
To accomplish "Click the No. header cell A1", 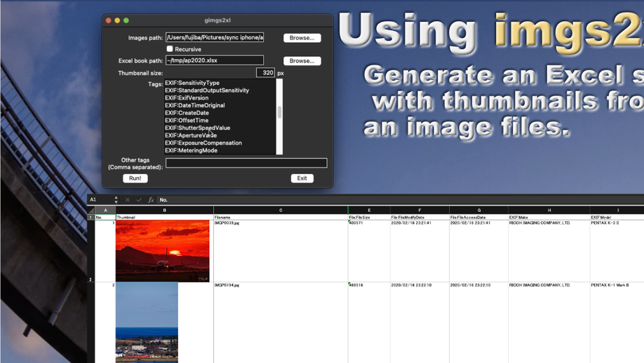I will pos(105,217).
